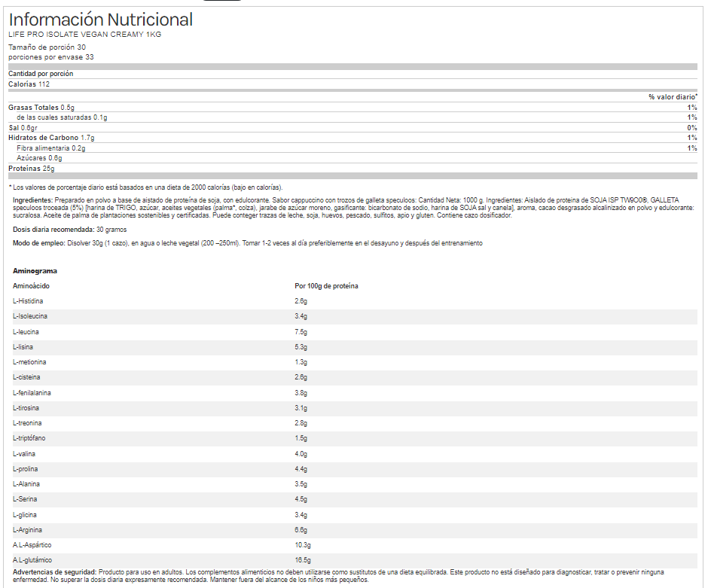Click the 'Tamaño de porción 30' line
The width and height of the screenshot is (708, 588).
pos(47,47)
